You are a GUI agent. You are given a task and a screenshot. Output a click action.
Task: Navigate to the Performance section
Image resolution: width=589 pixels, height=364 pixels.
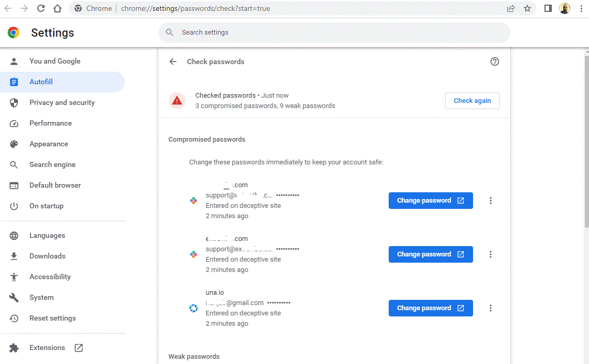pyautogui.click(x=50, y=123)
